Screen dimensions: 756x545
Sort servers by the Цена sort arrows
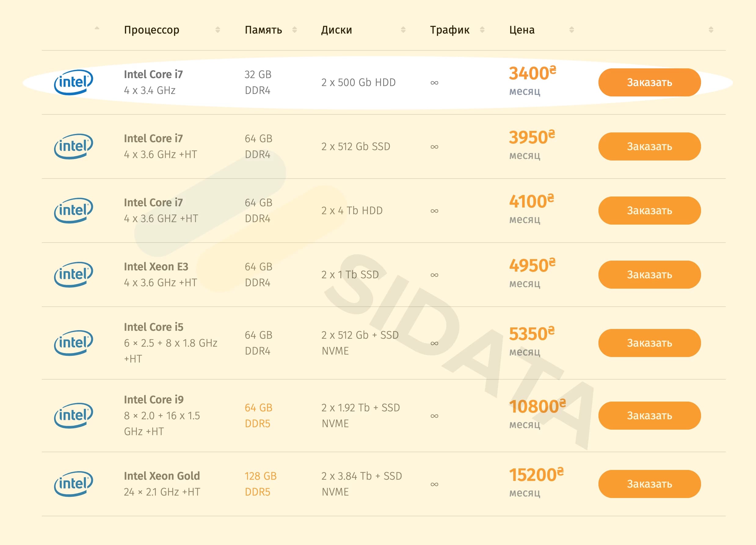[x=572, y=30]
